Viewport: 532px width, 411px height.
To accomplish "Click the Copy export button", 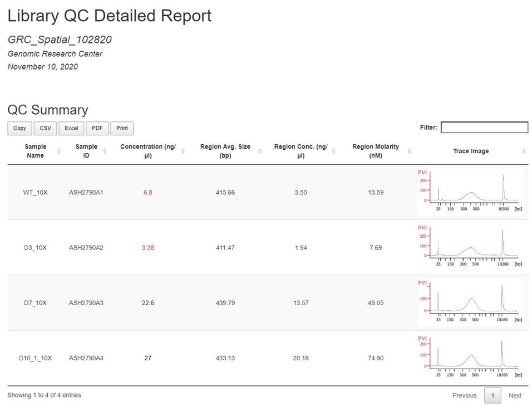I will click(19, 128).
